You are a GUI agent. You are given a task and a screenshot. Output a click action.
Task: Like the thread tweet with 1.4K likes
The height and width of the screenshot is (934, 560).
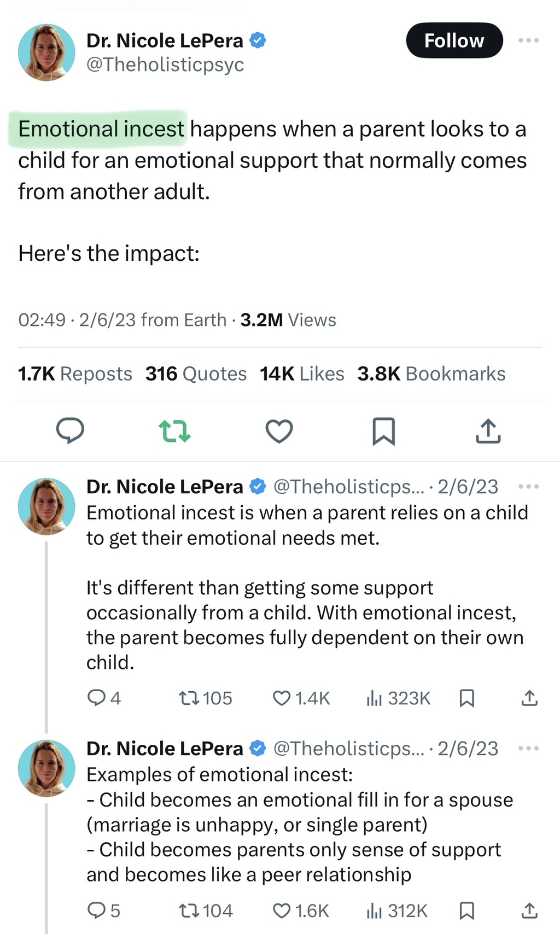[x=301, y=698]
